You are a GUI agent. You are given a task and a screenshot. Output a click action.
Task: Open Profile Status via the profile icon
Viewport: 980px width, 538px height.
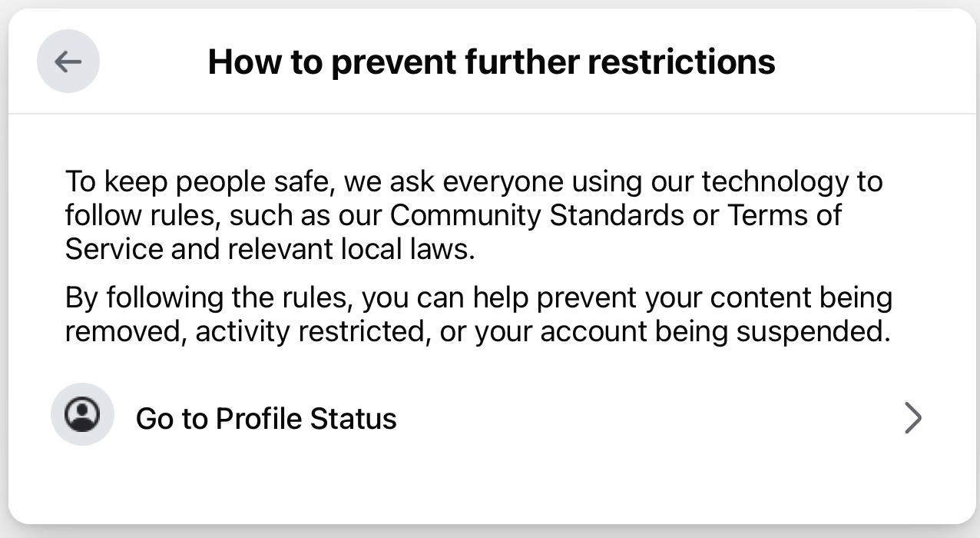point(82,414)
